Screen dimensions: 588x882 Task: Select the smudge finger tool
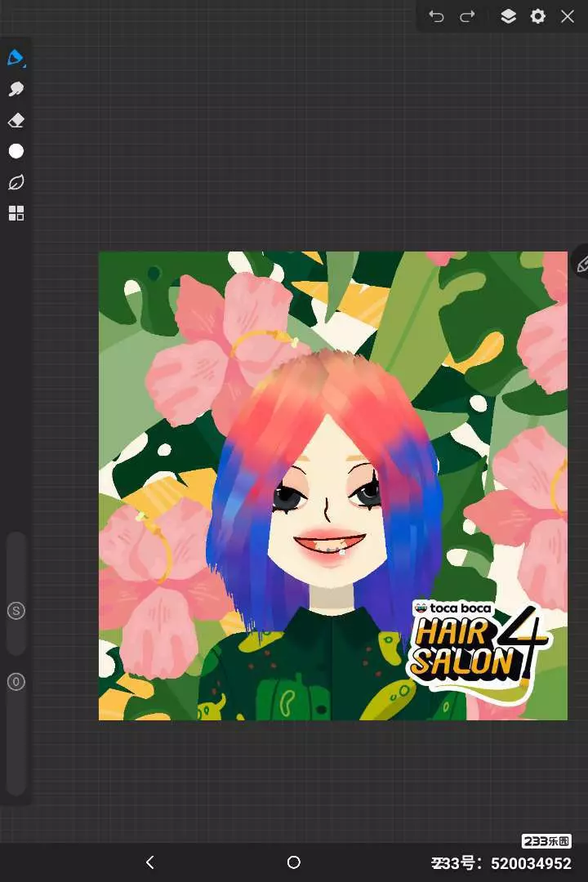[x=16, y=89]
